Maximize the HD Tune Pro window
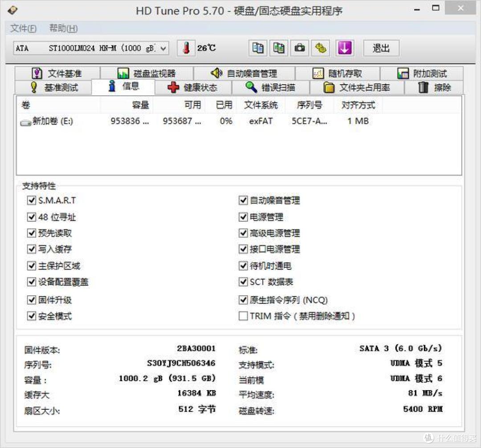 click(x=436, y=8)
